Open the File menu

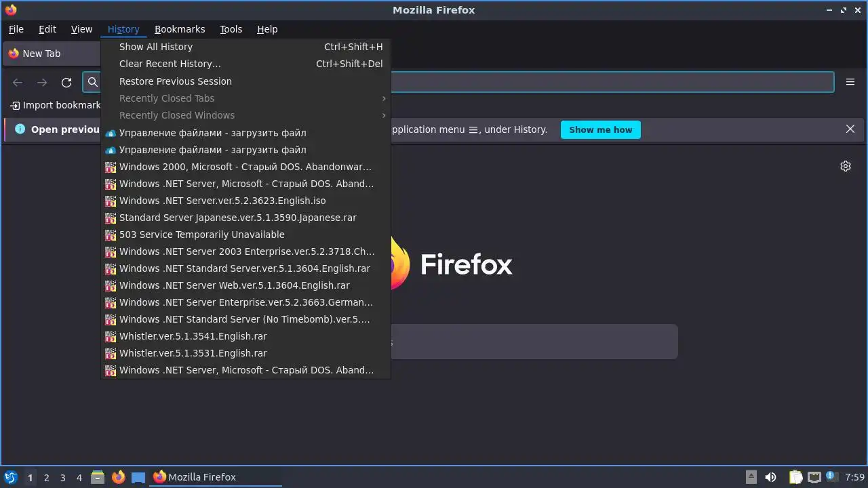pos(16,29)
